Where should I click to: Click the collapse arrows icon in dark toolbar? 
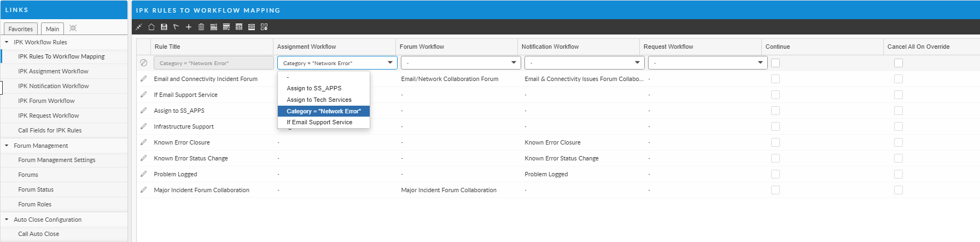coord(139,27)
